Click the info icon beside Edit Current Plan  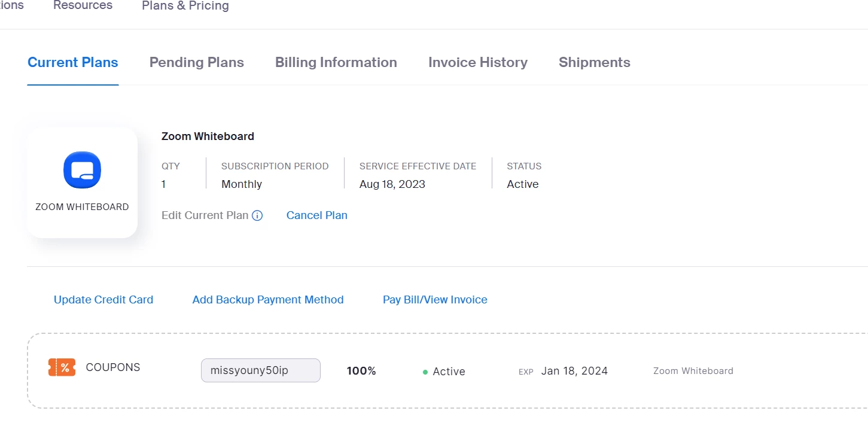point(257,215)
